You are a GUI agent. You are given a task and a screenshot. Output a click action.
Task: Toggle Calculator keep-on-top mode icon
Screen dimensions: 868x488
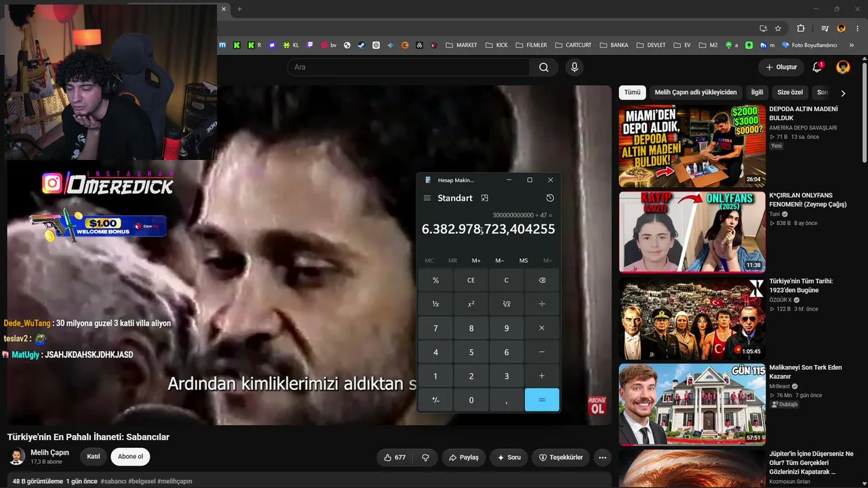pyautogui.click(x=484, y=198)
